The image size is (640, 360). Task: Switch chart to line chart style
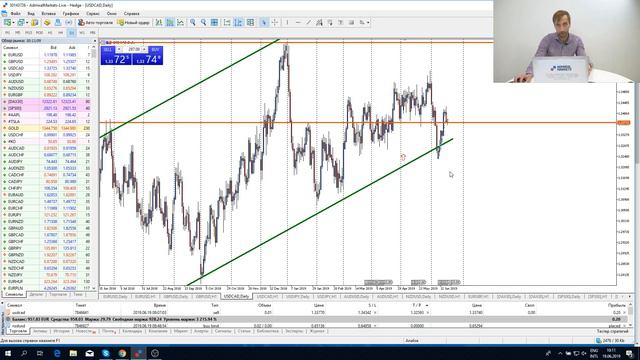(x=180, y=22)
